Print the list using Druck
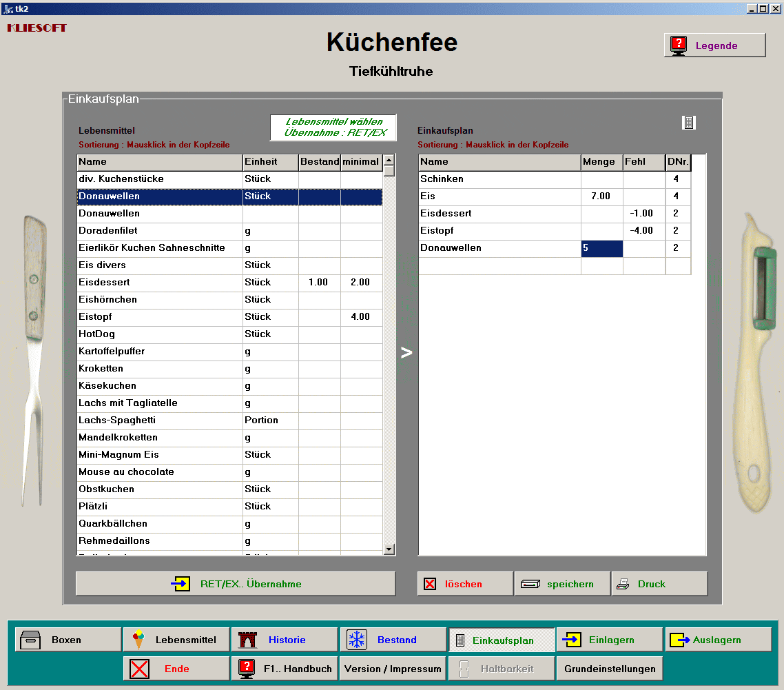The image size is (784, 690). [x=659, y=584]
